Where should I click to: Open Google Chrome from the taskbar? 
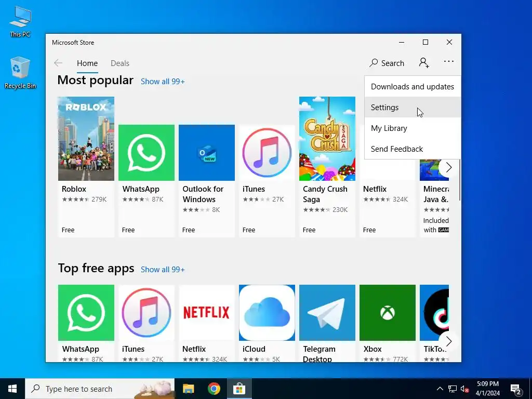pyautogui.click(x=214, y=389)
